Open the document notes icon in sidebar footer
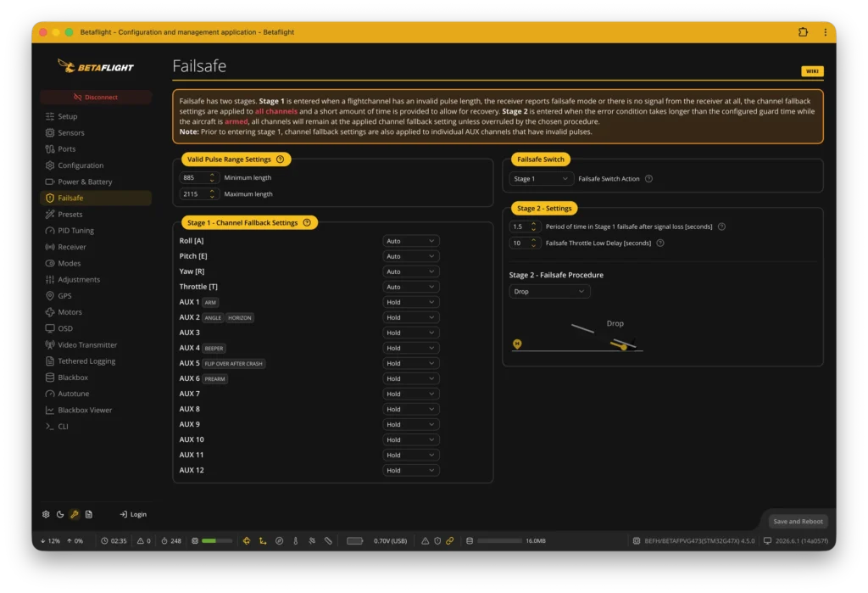 (x=88, y=514)
